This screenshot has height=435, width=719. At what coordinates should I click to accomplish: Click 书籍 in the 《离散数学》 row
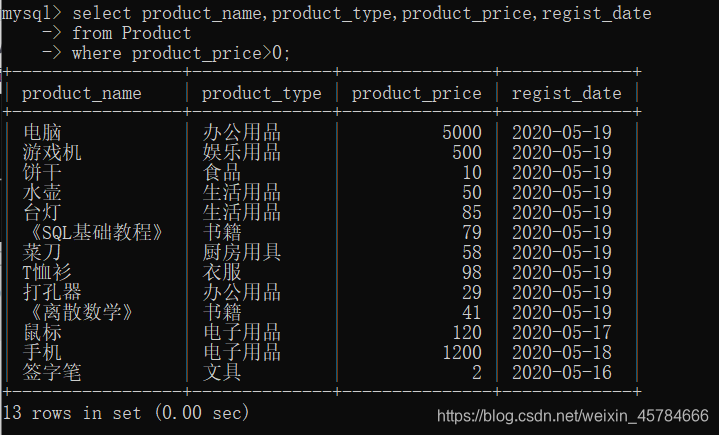coord(222,313)
